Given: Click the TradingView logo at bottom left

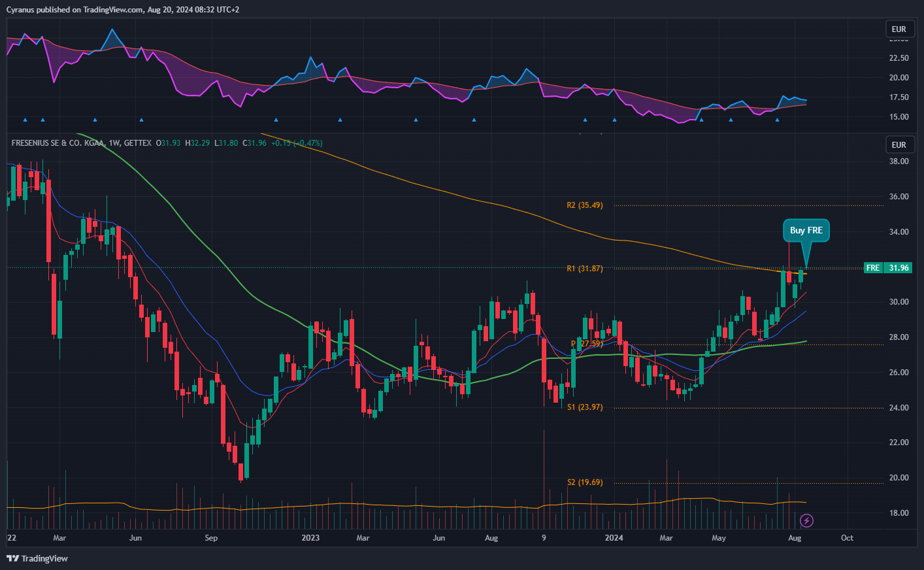Looking at the screenshot, I should point(37,558).
